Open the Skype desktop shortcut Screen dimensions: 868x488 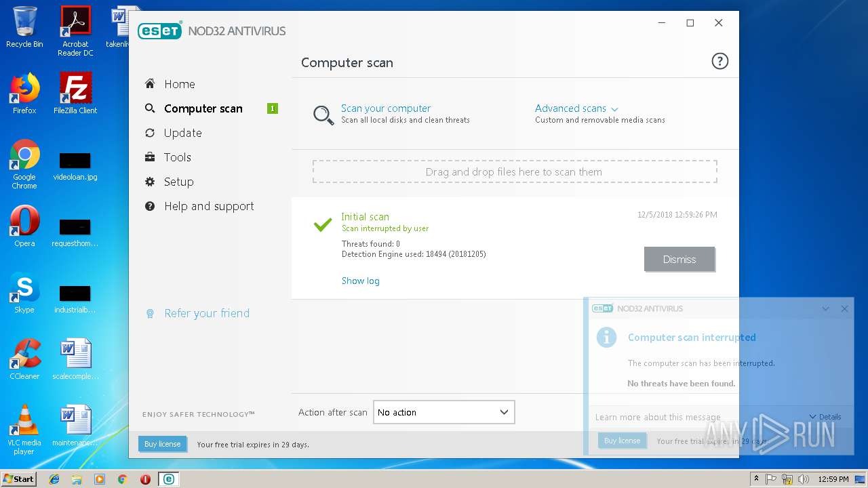coord(24,293)
